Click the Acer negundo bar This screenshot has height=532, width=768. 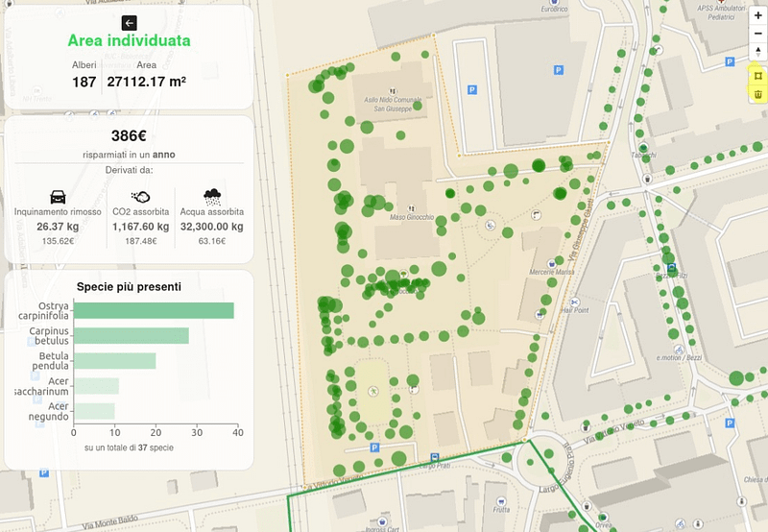pos(94,412)
